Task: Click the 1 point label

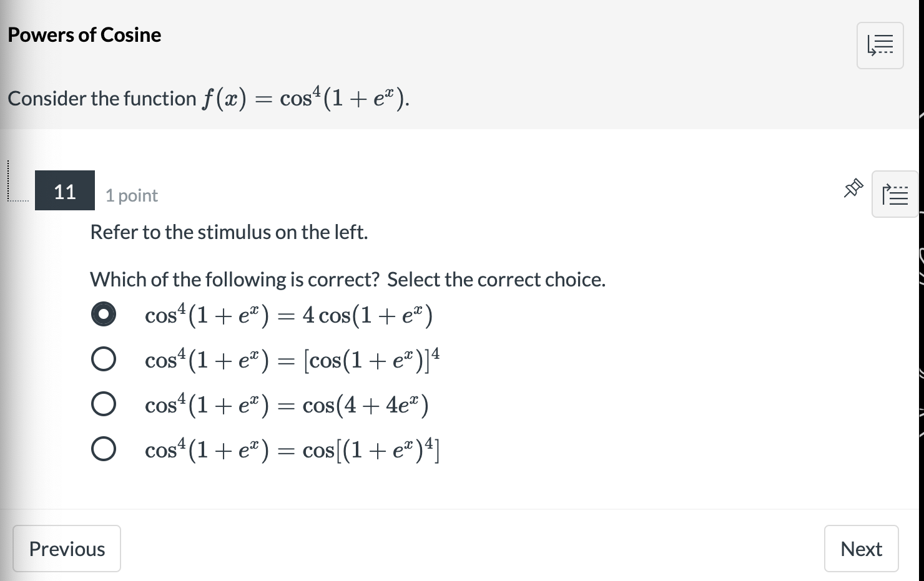Action: [131, 195]
